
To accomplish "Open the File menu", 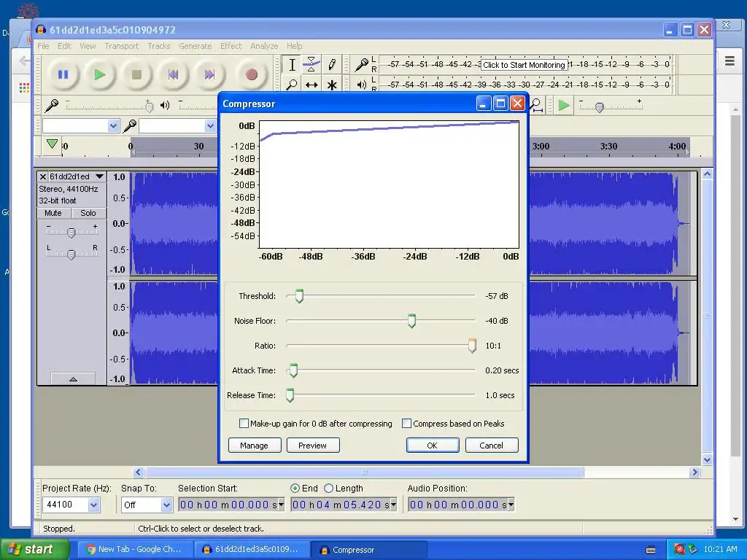I will point(43,46).
